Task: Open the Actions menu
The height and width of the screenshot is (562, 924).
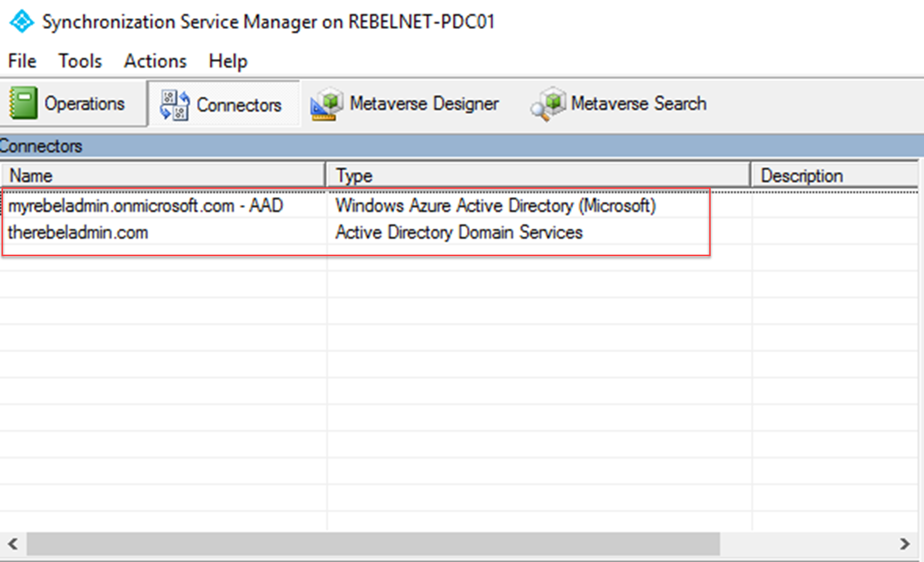Action: coord(155,61)
